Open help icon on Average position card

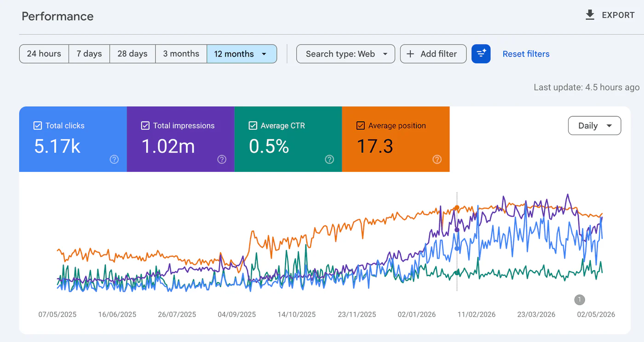tap(437, 160)
